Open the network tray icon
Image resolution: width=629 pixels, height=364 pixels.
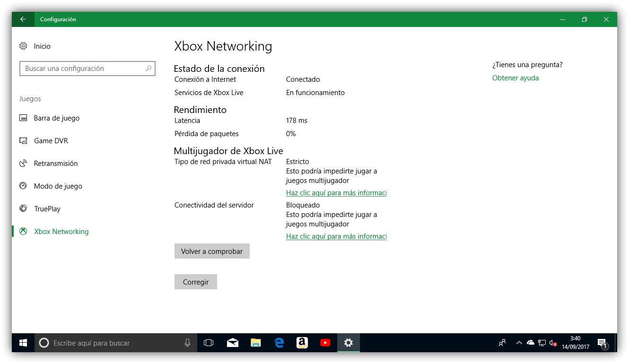[x=542, y=343]
